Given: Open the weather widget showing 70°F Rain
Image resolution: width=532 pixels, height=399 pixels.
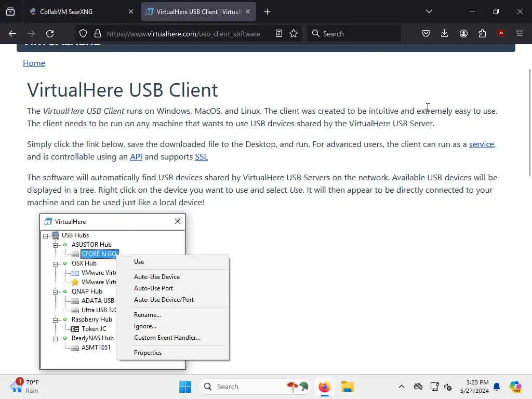Looking at the screenshot, I should 24,387.
